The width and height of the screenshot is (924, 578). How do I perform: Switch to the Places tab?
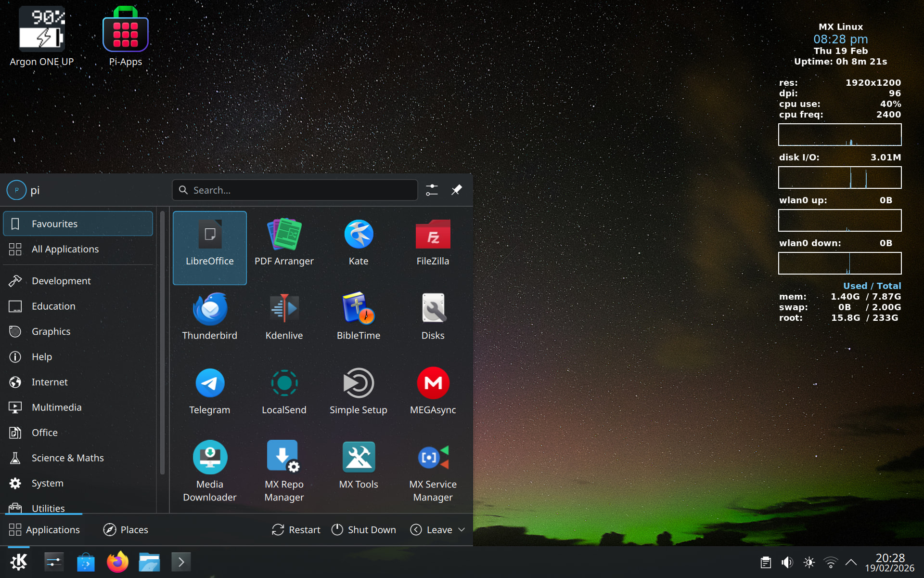pos(126,530)
